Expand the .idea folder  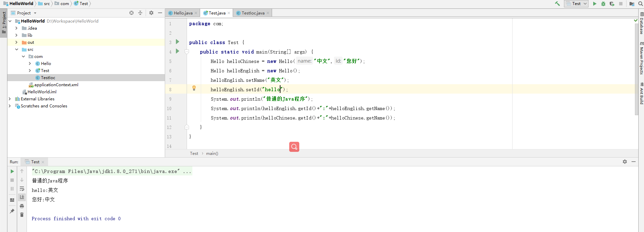[x=16, y=28]
